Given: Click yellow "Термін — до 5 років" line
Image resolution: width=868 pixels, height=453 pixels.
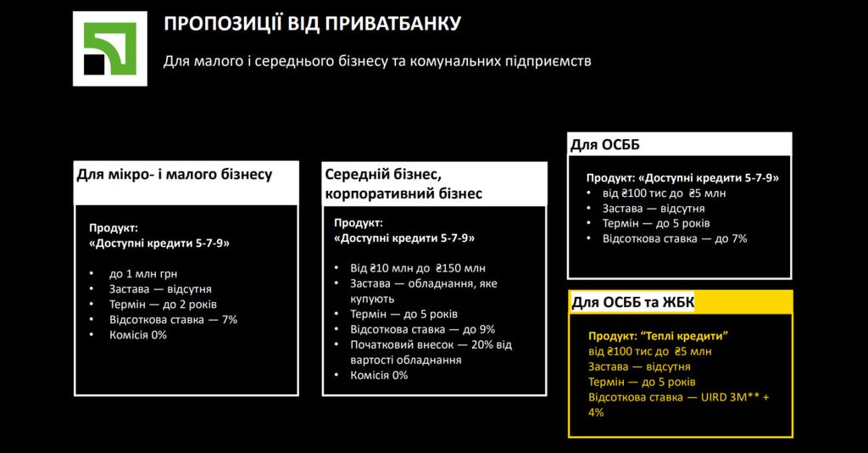Looking at the screenshot, I should 643,382.
